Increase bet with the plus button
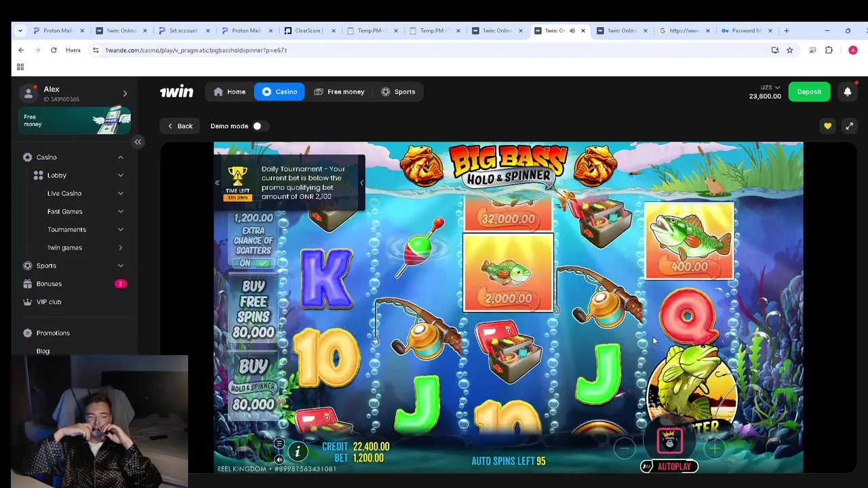 (x=714, y=448)
